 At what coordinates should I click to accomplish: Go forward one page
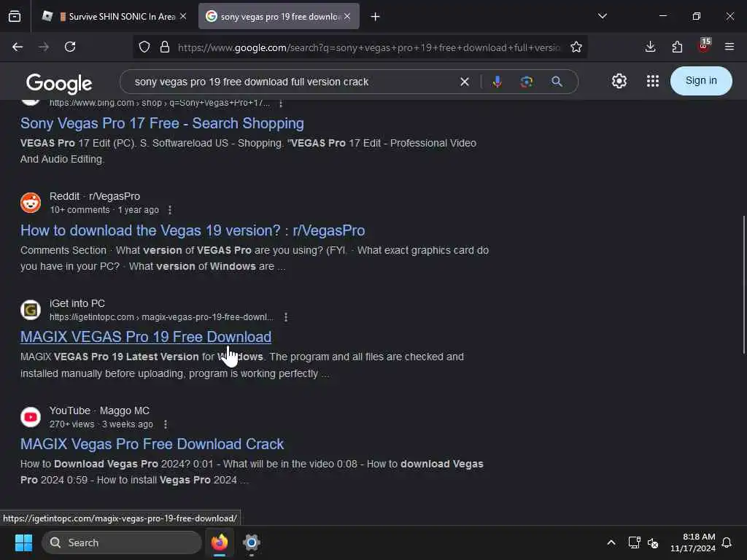tap(44, 47)
